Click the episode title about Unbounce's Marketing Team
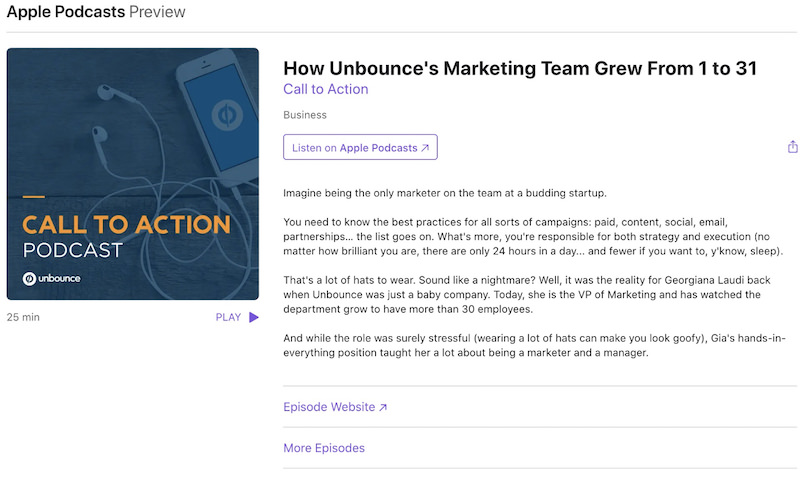This screenshot has height=487, width=800. [x=520, y=68]
